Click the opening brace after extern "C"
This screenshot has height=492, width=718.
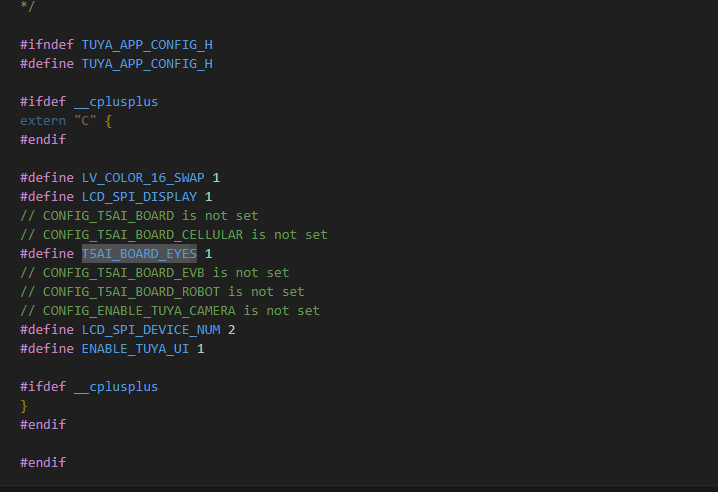109,121
